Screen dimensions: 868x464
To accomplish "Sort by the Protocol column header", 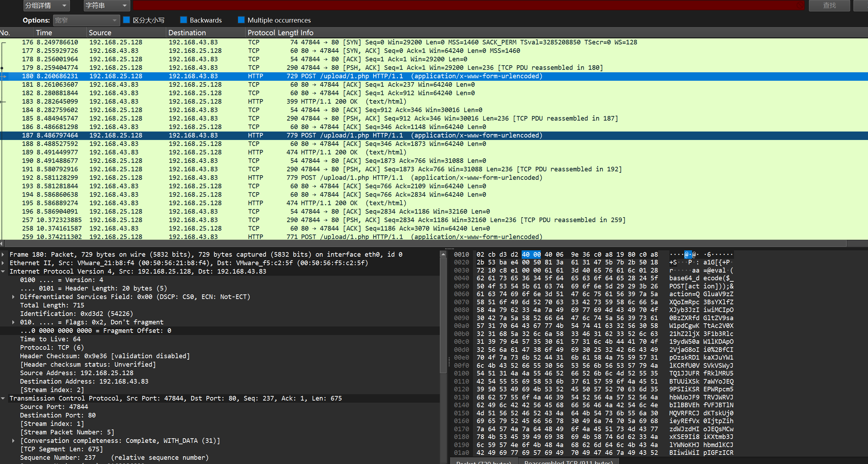I will coord(261,33).
